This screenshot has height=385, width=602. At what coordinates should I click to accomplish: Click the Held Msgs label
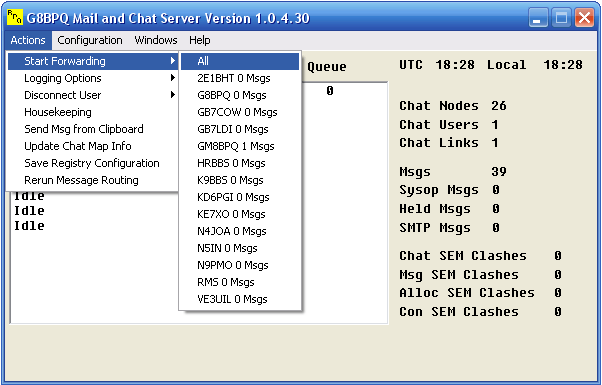435,209
